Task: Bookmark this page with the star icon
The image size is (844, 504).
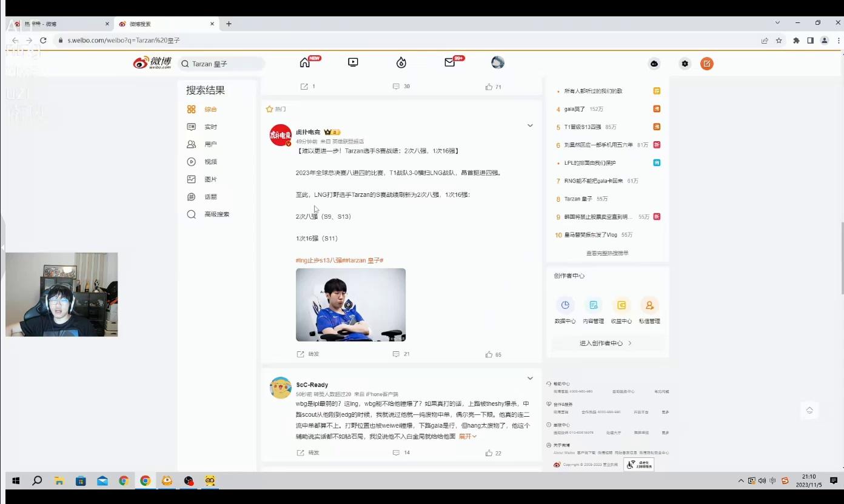Action: [x=779, y=41]
